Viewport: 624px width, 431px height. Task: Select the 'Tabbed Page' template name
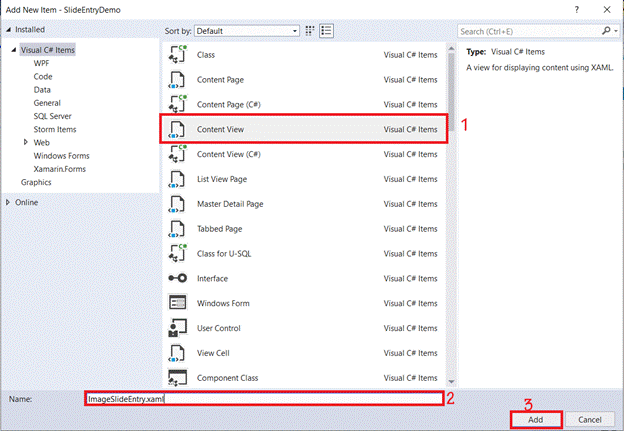(x=220, y=229)
